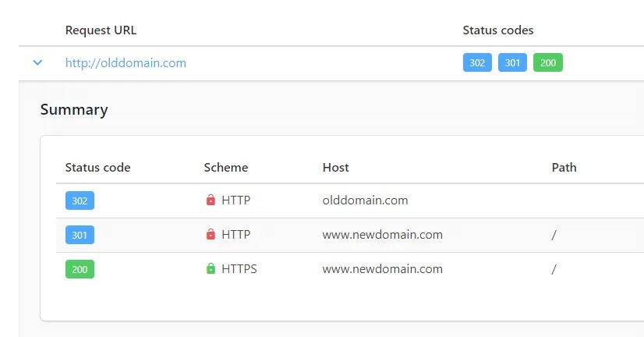The image size is (644, 337).
Task: Click the 302 badge in top status codes
Action: click(x=477, y=63)
